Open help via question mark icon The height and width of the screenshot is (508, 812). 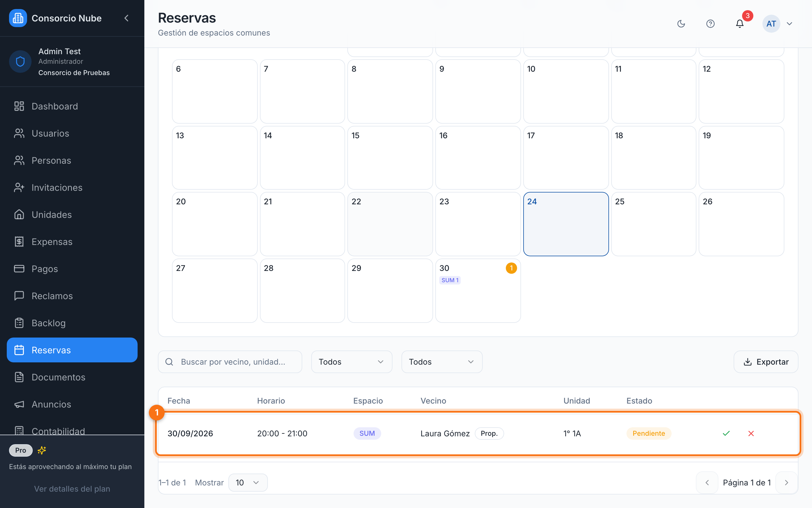point(710,23)
